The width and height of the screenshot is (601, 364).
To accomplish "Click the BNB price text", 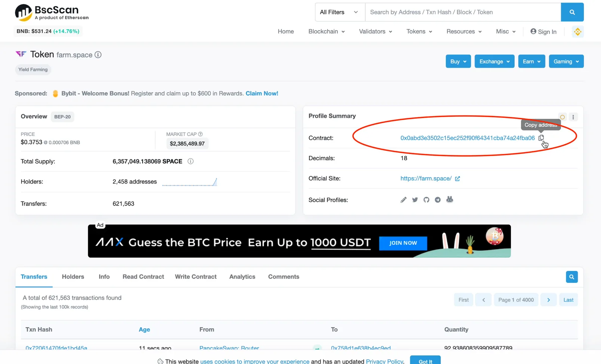I will [x=48, y=31].
